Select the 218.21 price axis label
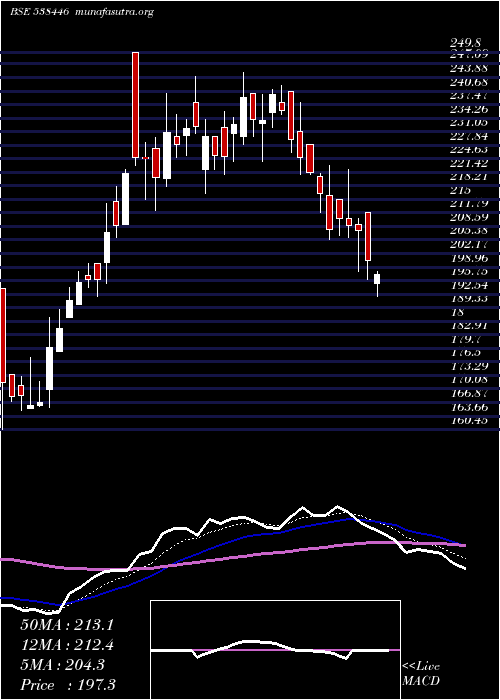The image size is (500, 700). [469, 177]
